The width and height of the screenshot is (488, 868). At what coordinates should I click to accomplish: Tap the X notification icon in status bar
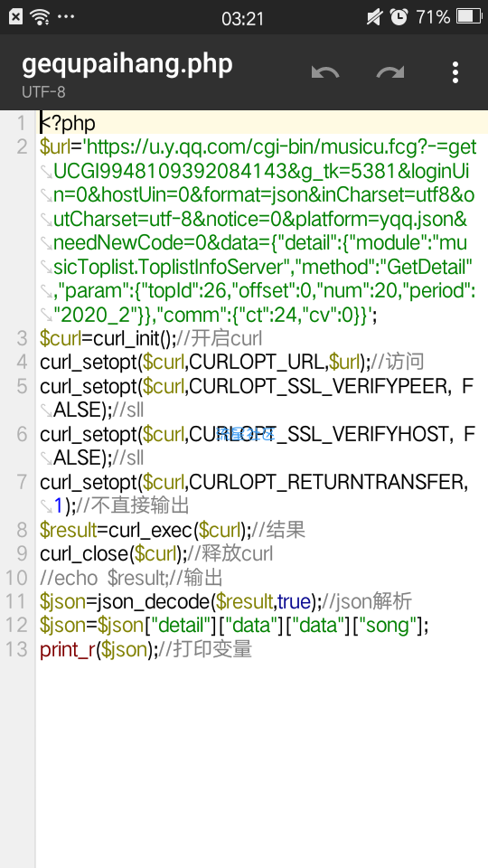[15, 17]
